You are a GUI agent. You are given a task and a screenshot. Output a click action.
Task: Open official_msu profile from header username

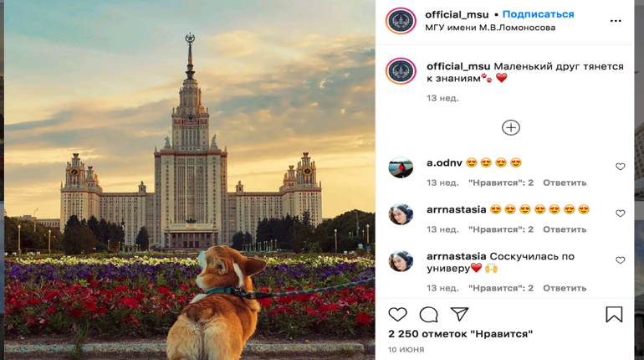[457, 15]
